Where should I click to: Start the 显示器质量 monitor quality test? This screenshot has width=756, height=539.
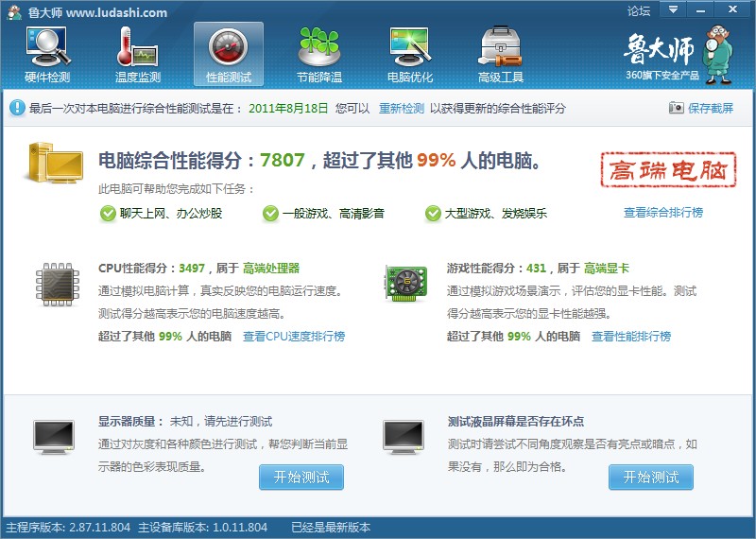click(x=301, y=478)
